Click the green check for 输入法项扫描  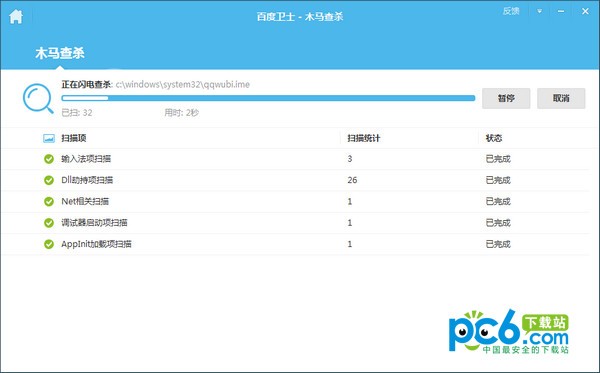pos(49,159)
